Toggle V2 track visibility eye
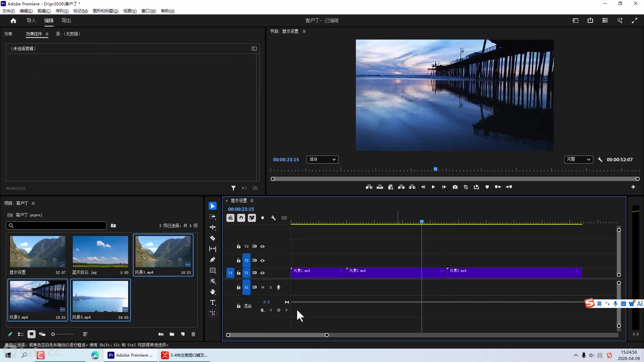 pyautogui.click(x=263, y=260)
